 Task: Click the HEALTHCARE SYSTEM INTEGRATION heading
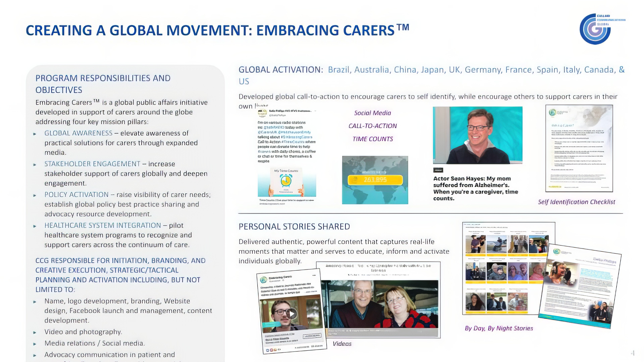pyautogui.click(x=102, y=225)
